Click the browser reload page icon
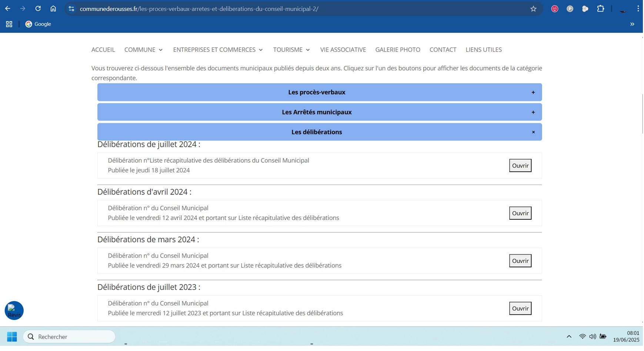644x351 pixels. (38, 9)
